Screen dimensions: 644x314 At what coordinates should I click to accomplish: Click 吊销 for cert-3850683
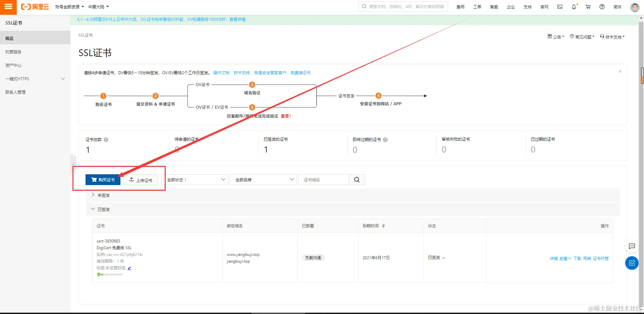[587, 259]
